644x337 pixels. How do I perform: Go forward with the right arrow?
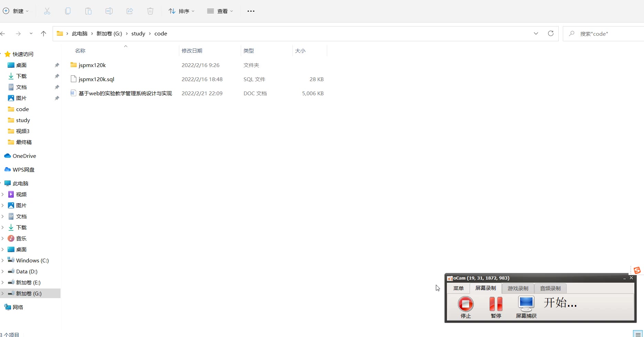click(x=18, y=34)
